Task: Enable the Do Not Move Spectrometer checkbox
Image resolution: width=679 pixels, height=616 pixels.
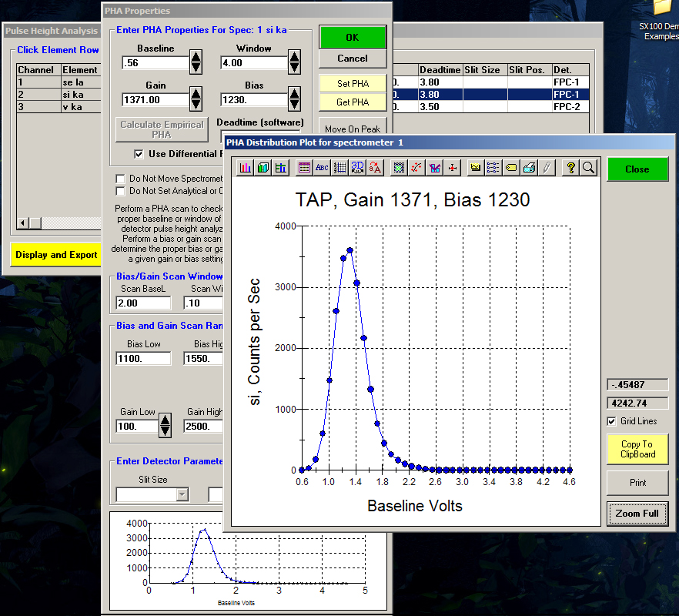Action: [120, 179]
